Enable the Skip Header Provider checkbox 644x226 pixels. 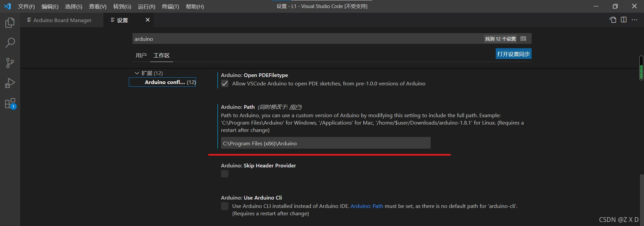pyautogui.click(x=225, y=174)
